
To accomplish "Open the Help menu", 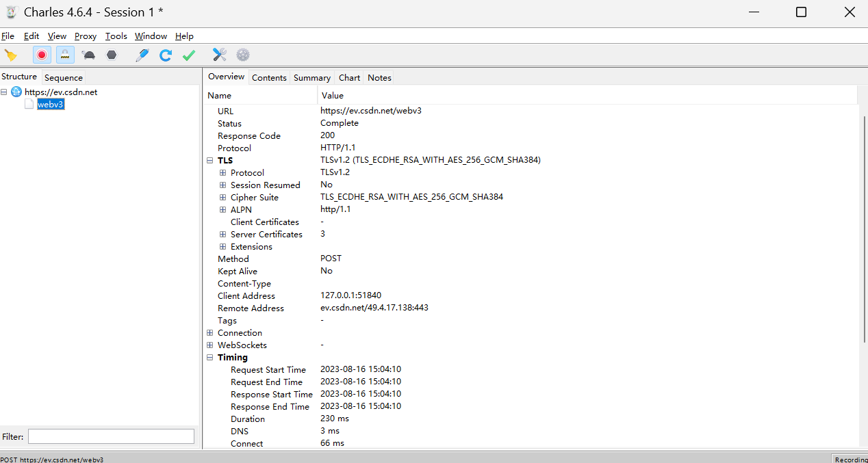I will (x=184, y=36).
